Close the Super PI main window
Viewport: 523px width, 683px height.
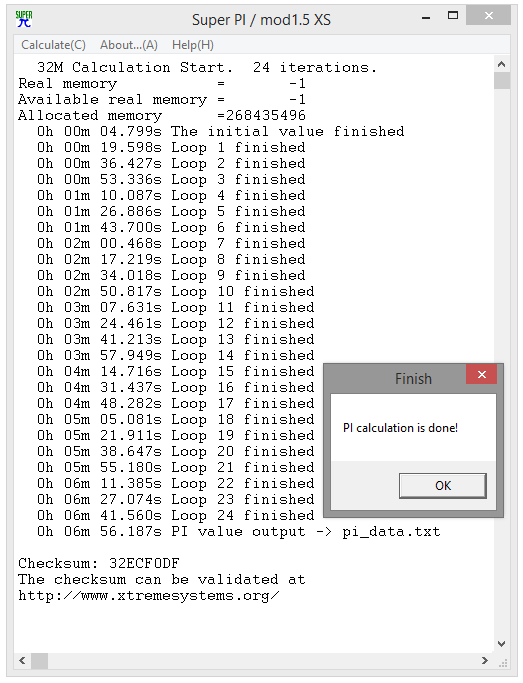[489, 16]
